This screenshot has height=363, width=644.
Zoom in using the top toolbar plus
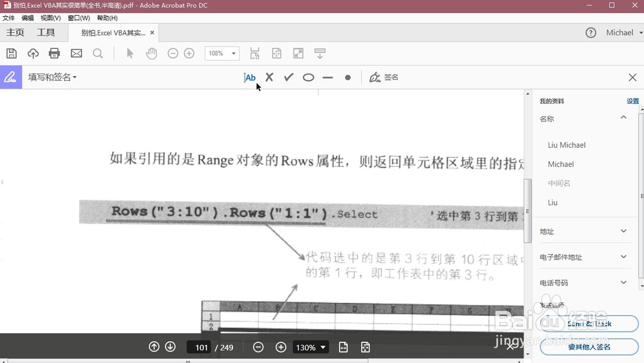(189, 54)
